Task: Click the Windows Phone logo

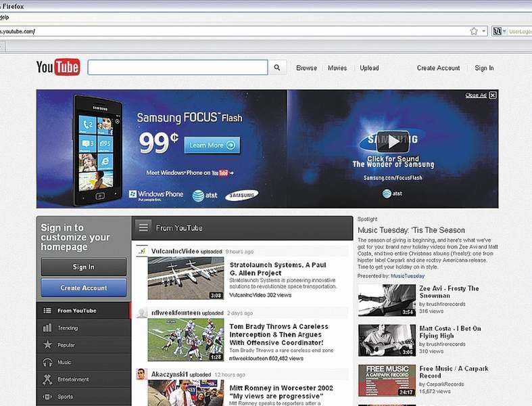Action: coord(156,195)
